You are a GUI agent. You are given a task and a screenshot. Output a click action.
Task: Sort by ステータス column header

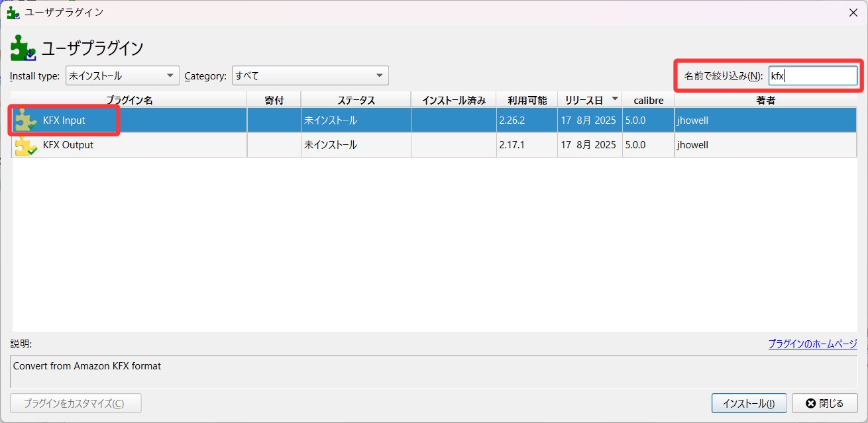(x=356, y=100)
